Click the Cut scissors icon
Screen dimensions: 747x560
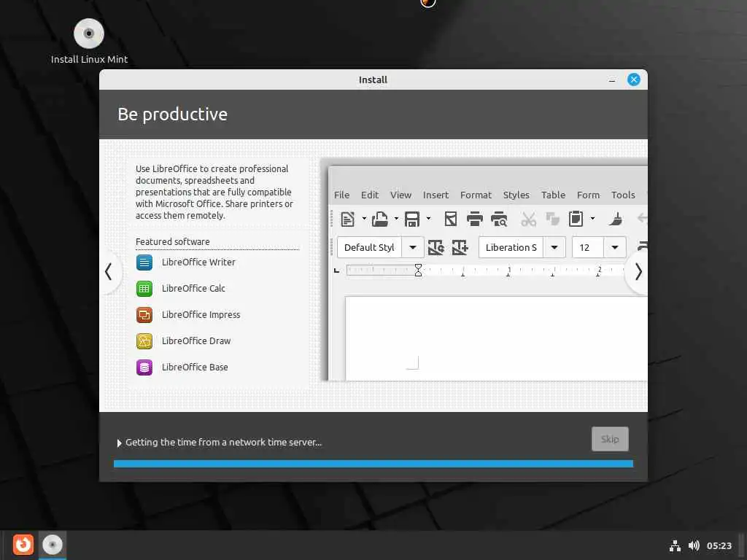click(x=528, y=219)
